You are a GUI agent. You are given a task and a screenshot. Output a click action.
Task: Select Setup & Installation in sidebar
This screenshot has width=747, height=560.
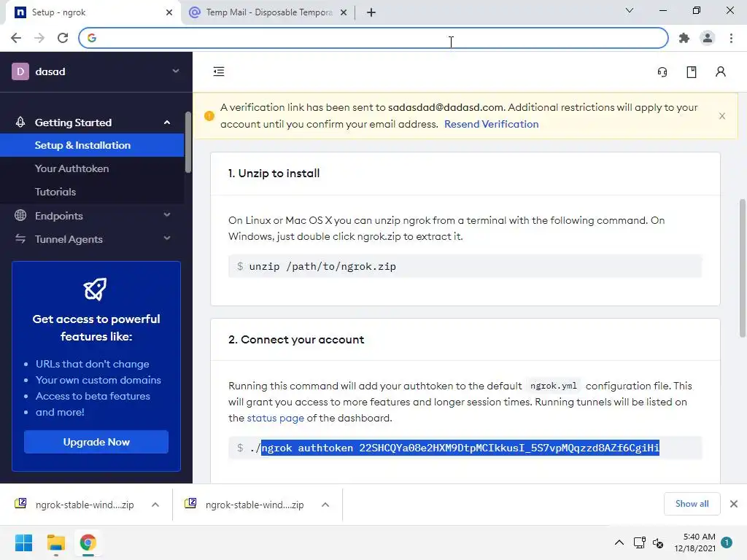coord(92,145)
